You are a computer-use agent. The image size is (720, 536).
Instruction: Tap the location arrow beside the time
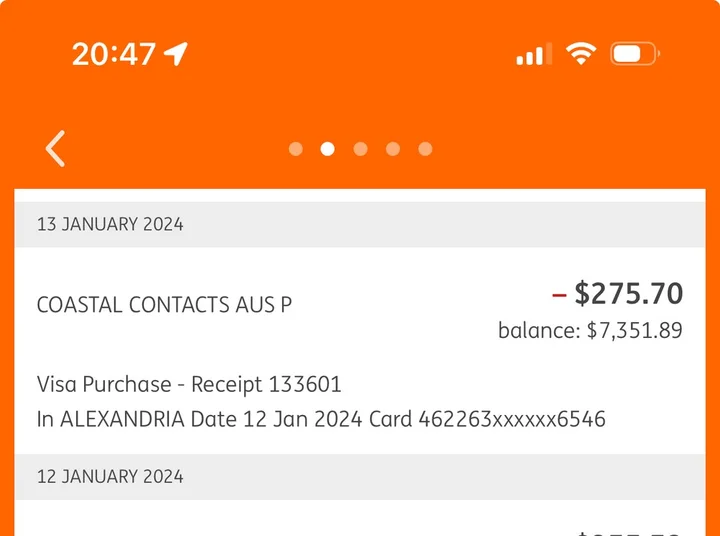176,54
